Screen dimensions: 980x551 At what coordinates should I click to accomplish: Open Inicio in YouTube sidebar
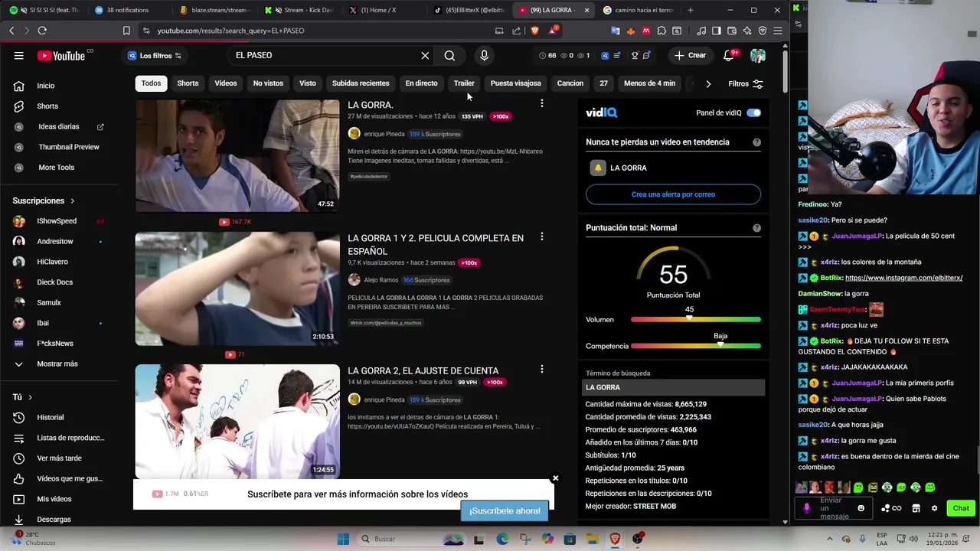[x=46, y=86]
